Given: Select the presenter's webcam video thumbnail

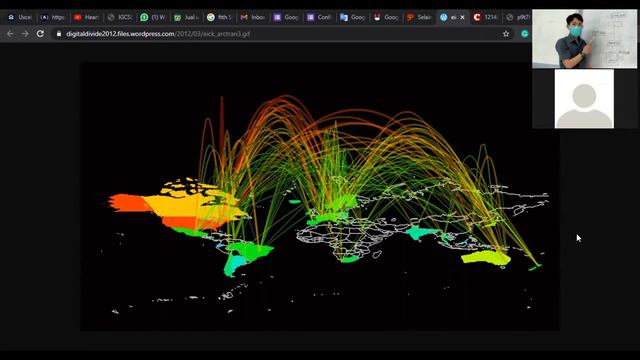Looking at the screenshot, I should point(584,39).
